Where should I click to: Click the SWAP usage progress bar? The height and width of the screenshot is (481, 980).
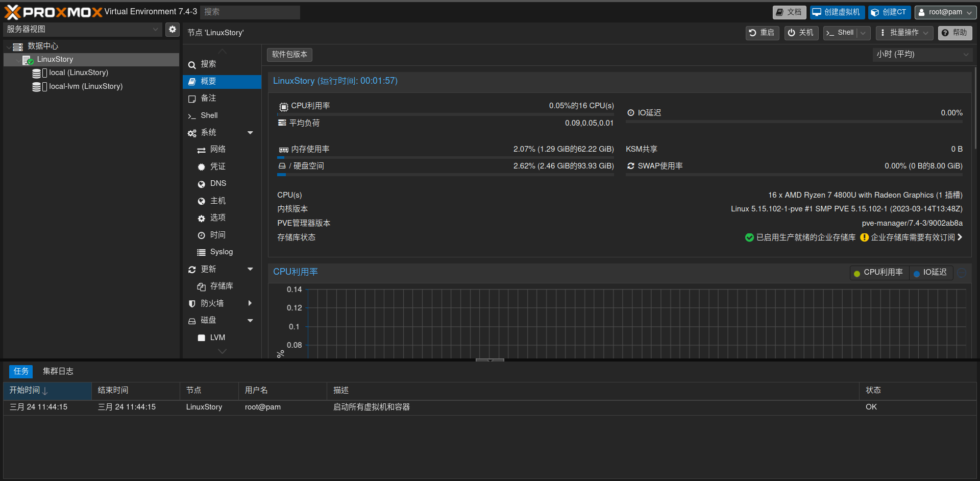[794, 174]
